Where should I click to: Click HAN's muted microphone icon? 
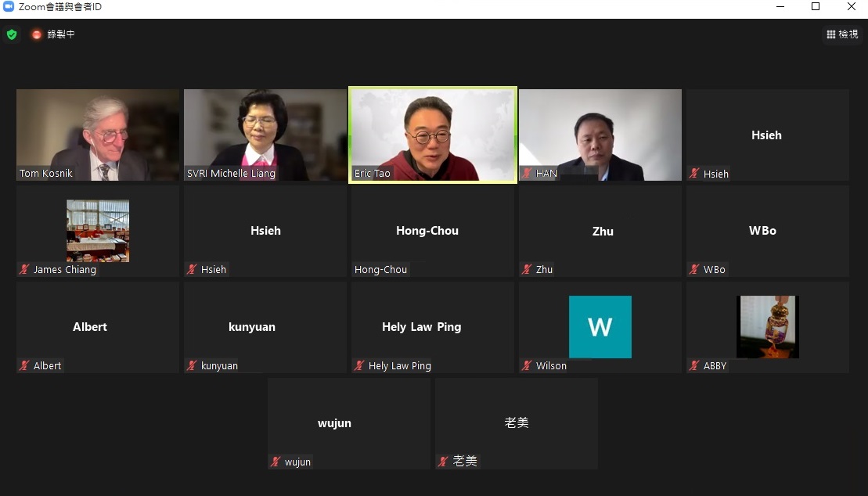click(527, 173)
